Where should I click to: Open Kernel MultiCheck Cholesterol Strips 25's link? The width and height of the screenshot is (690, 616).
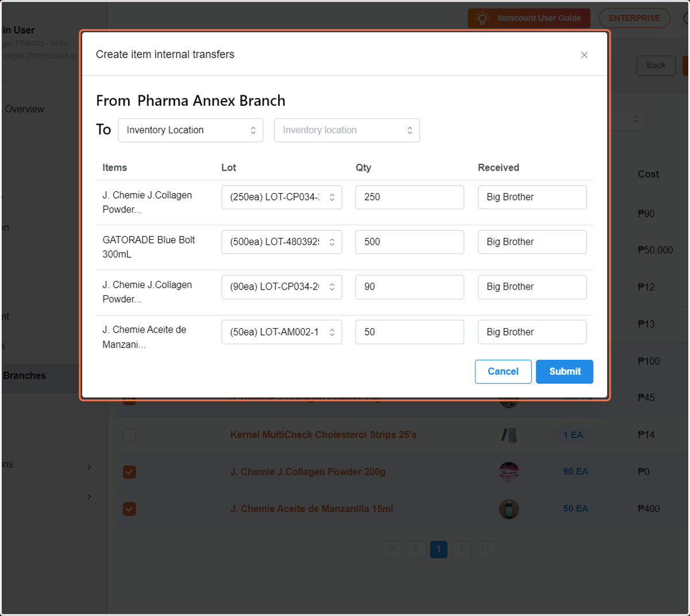pyautogui.click(x=323, y=435)
